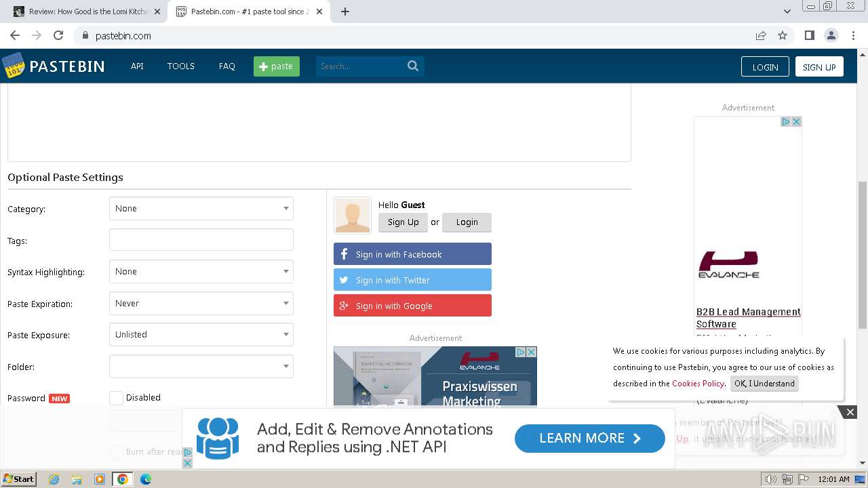This screenshot has height=488, width=868.
Task: Open Microsoft Edge from the taskbar
Action: coord(146,479)
